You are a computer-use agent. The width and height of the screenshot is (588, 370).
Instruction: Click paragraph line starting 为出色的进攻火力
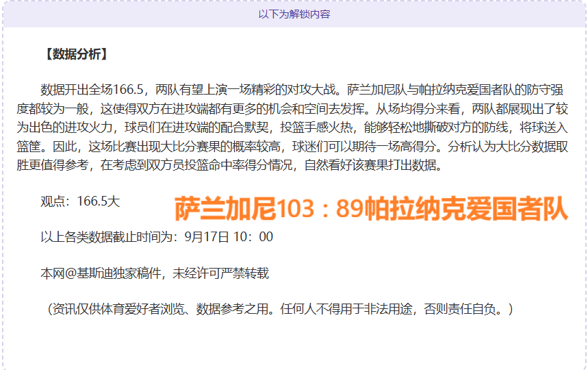(x=292, y=127)
